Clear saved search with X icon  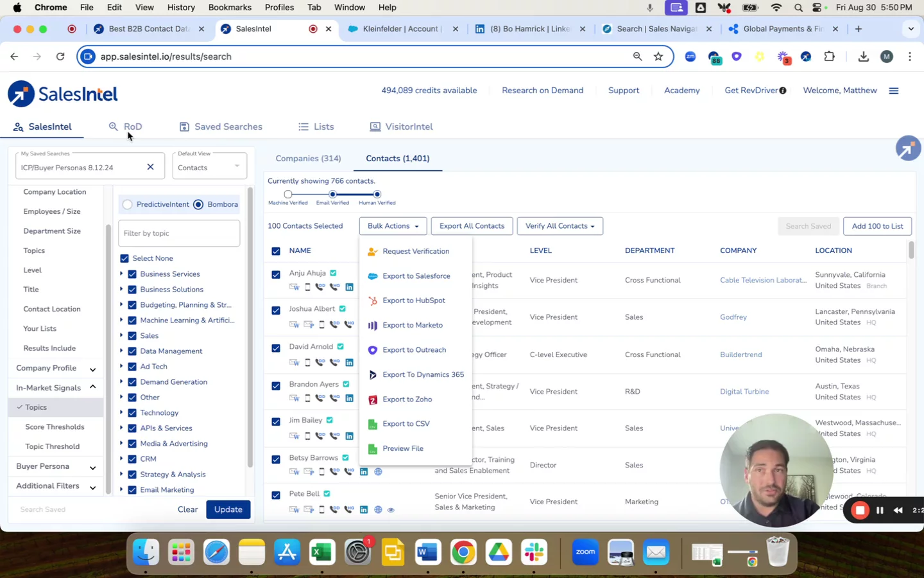pos(150,167)
